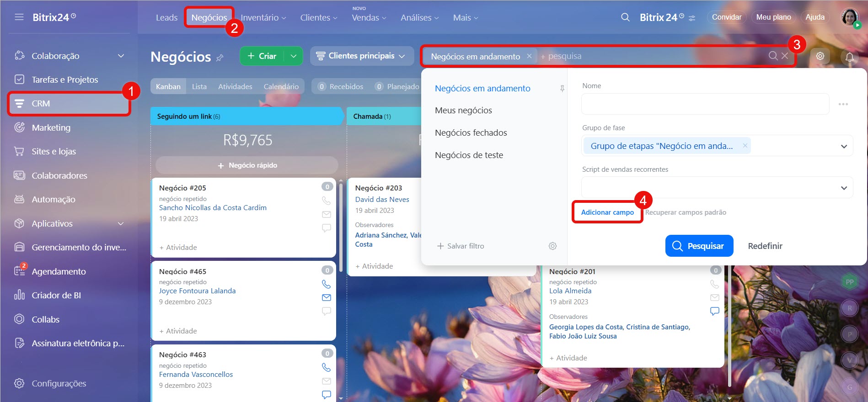Click chat icon on Negócio #201 card
The image size is (868, 402).
(x=714, y=311)
